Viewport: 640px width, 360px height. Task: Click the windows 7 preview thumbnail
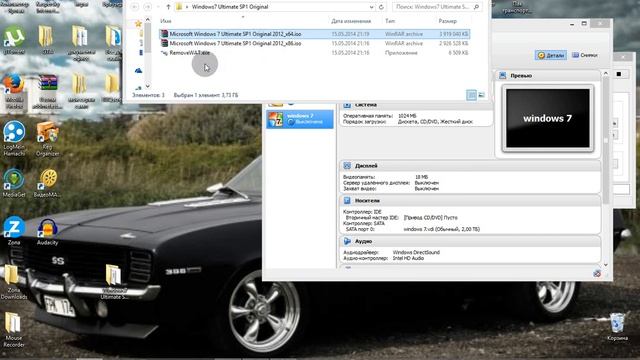548,118
